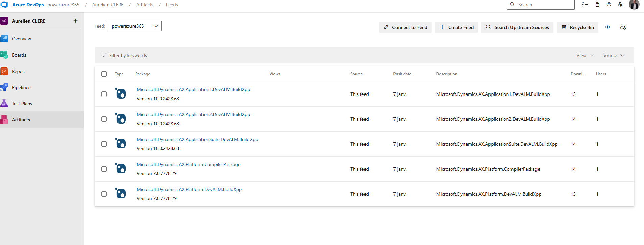The width and height of the screenshot is (644, 245).
Task: Click the Artifacts hub icon
Action: [x=4, y=119]
